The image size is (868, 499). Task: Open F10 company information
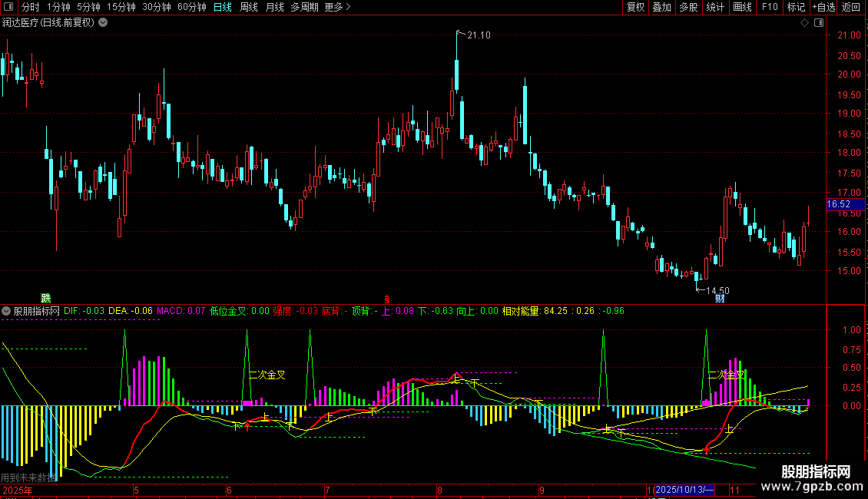click(769, 8)
